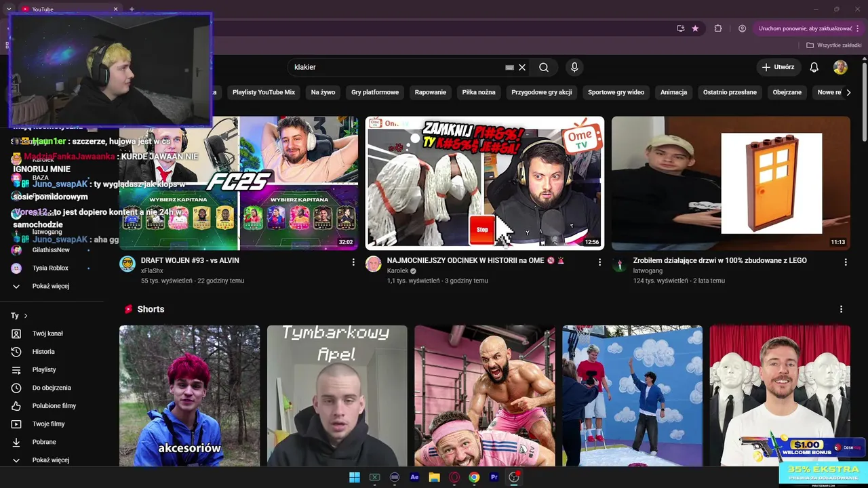Image resolution: width=868 pixels, height=488 pixels.
Task: Open YouTube notifications bell
Action: click(x=814, y=67)
